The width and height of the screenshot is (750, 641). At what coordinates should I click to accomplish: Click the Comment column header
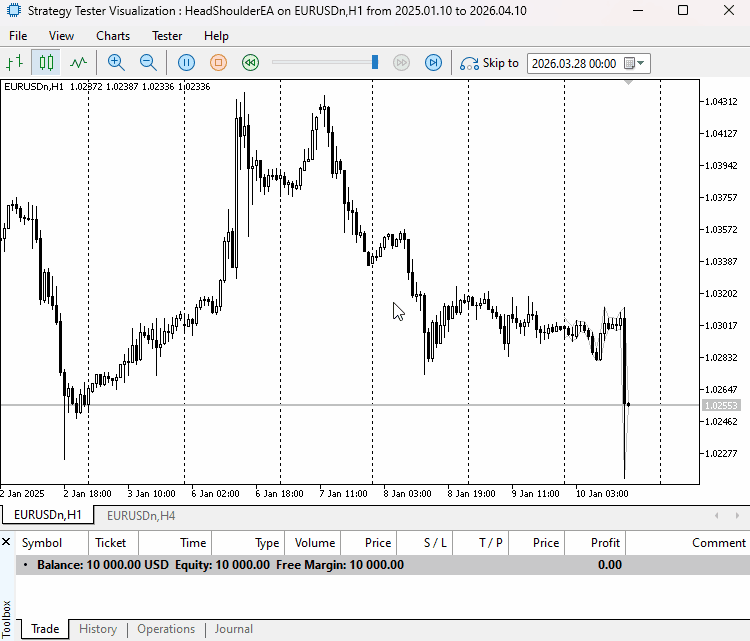pos(688,543)
